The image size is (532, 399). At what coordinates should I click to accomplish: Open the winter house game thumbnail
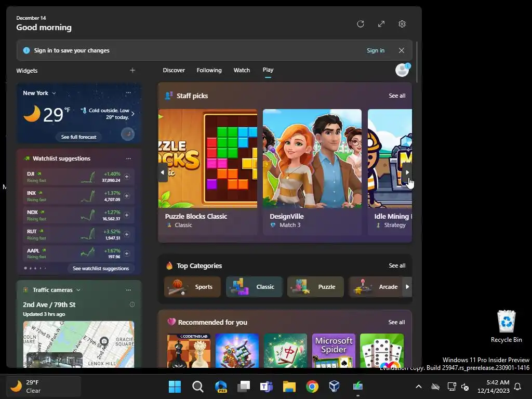point(237,351)
